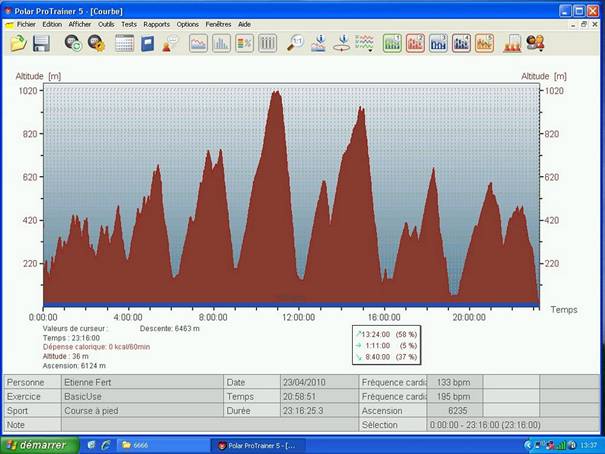Select curve number 2 toolbar icon

click(415, 43)
